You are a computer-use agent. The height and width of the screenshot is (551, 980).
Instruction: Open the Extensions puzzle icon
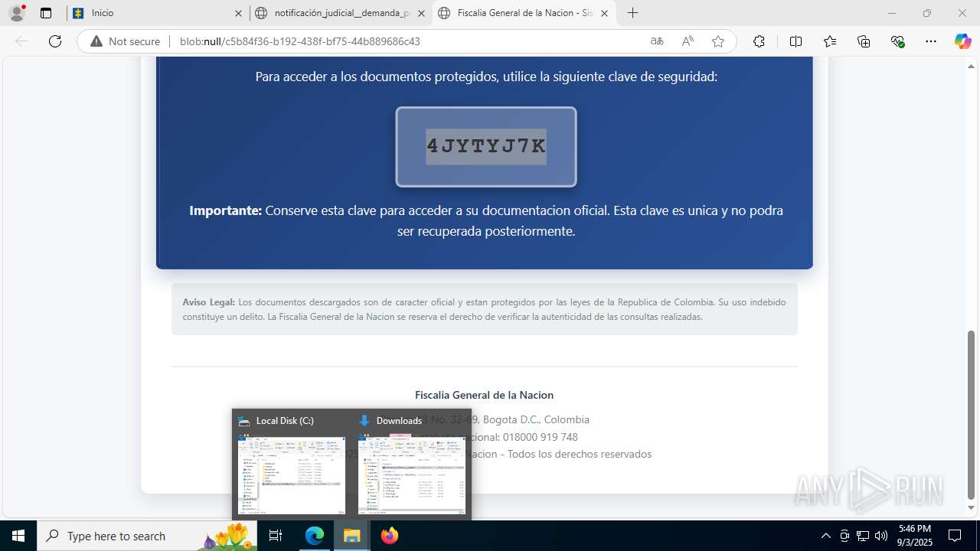[x=759, y=41]
